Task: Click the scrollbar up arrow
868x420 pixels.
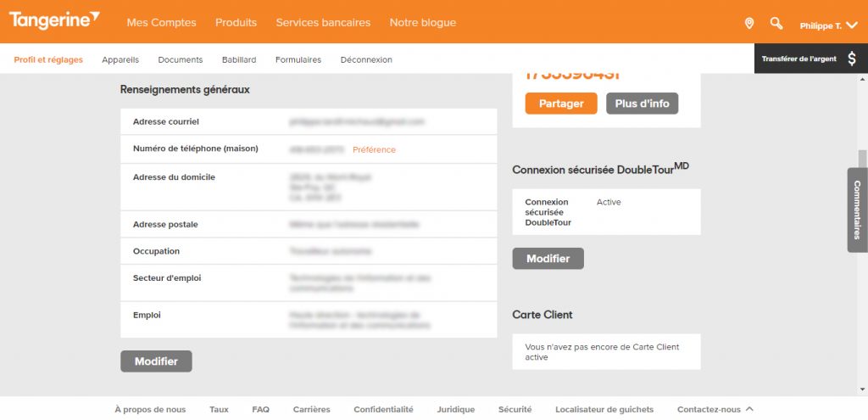Action: [x=862, y=79]
